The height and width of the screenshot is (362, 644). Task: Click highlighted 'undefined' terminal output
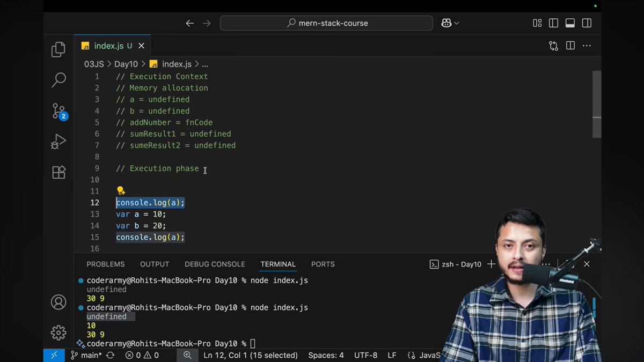coord(107,316)
